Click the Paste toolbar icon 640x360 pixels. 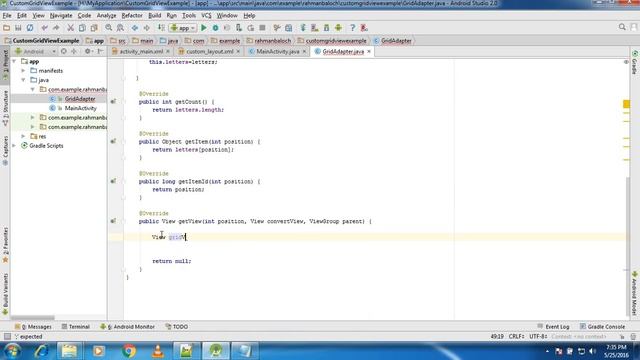click(94, 28)
